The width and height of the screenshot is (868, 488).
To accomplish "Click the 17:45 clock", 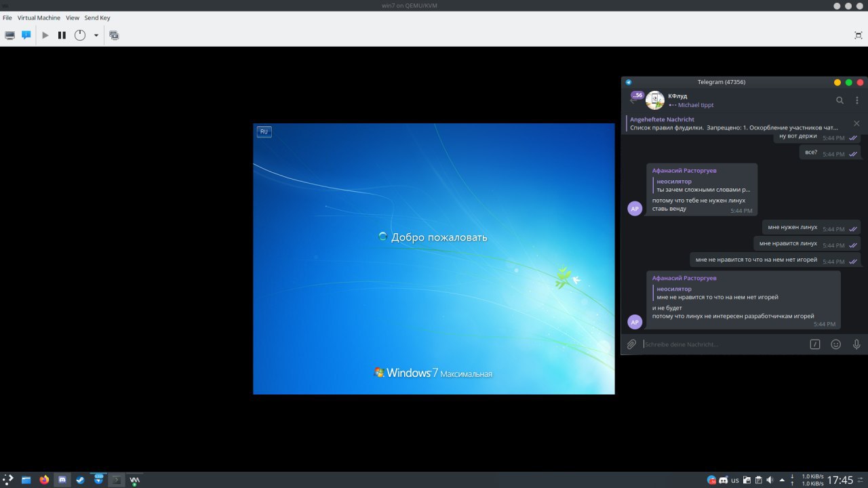I will click(840, 480).
